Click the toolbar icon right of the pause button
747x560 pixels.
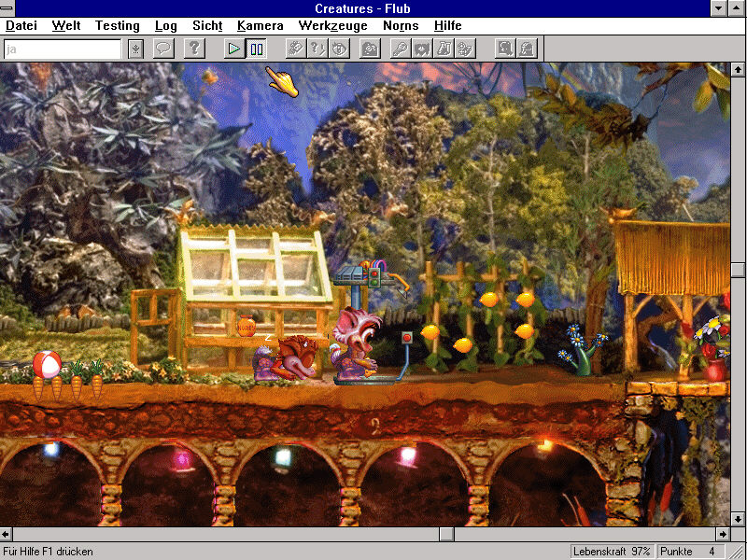295,49
